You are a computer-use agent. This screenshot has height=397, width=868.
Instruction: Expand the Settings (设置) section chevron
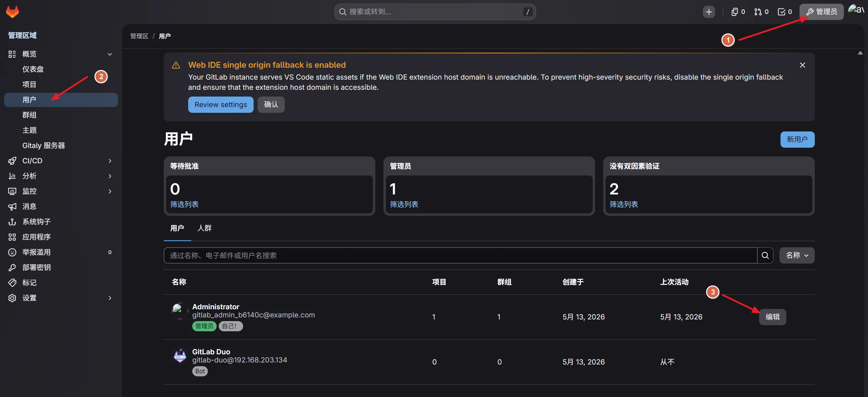tap(110, 298)
